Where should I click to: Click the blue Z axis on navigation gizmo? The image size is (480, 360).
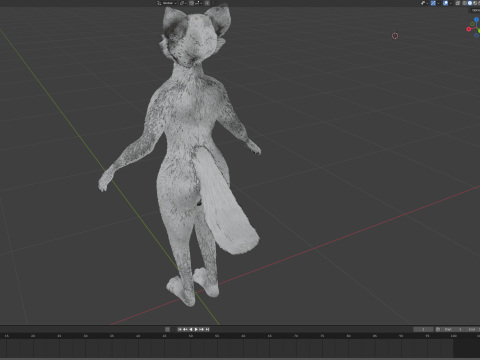point(476,20)
